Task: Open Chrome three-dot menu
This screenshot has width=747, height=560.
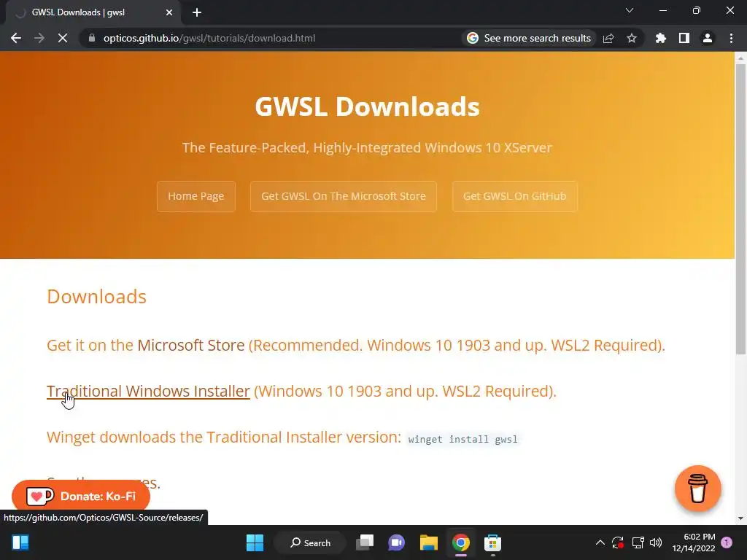Action: (x=731, y=38)
